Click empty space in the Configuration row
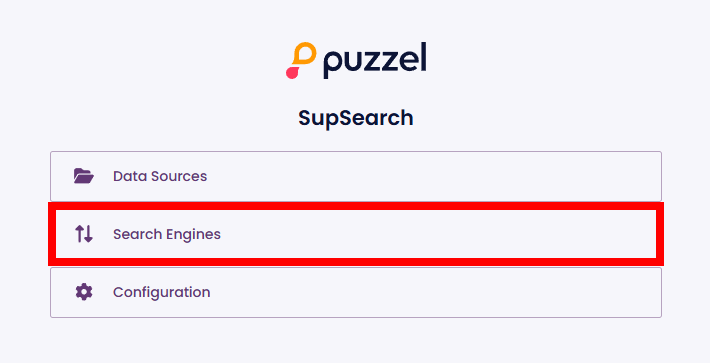 click(x=430, y=292)
